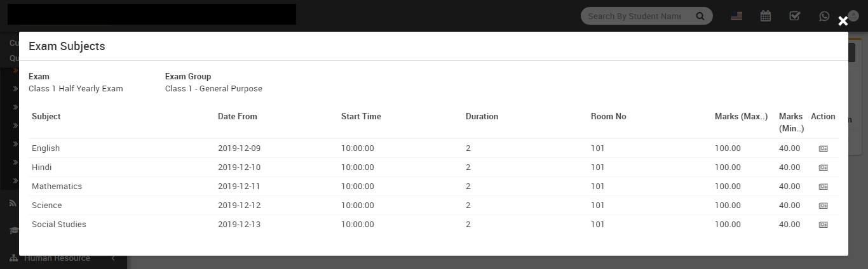
Task: Expand the Human Resource chevron arrow
Action: click(x=113, y=258)
